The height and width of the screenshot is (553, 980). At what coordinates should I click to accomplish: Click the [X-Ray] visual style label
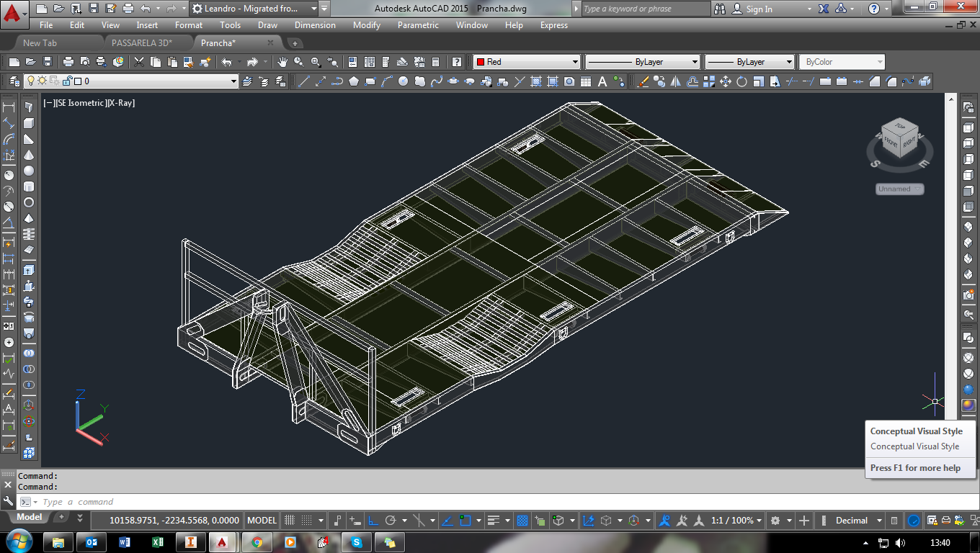pyautogui.click(x=122, y=102)
